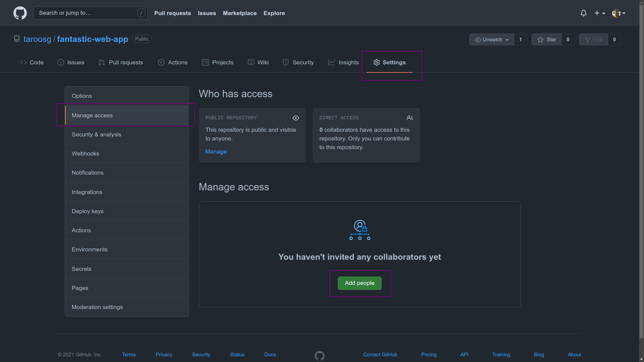644x362 pixels.
Task: Star the repository
Action: tap(547, 40)
